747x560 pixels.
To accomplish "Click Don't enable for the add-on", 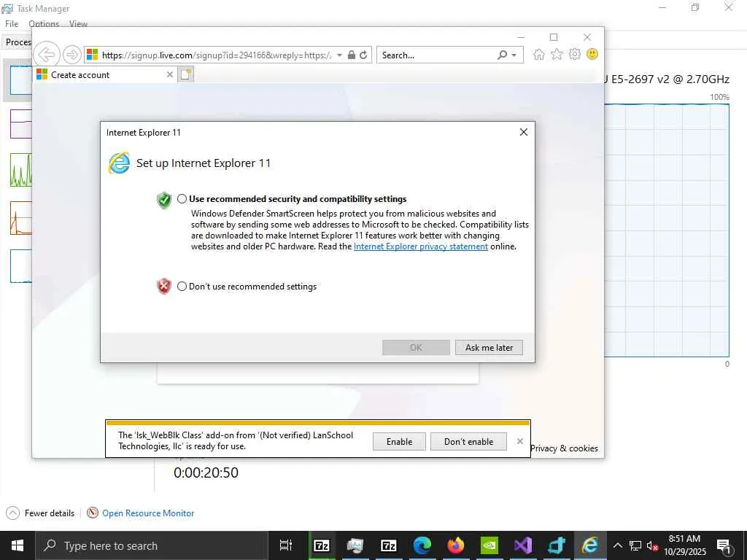I will coord(469,441).
